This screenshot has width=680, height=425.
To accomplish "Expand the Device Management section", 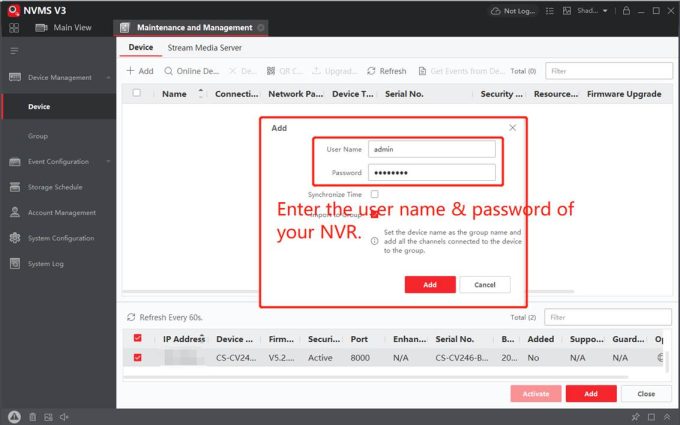I will [x=58, y=77].
